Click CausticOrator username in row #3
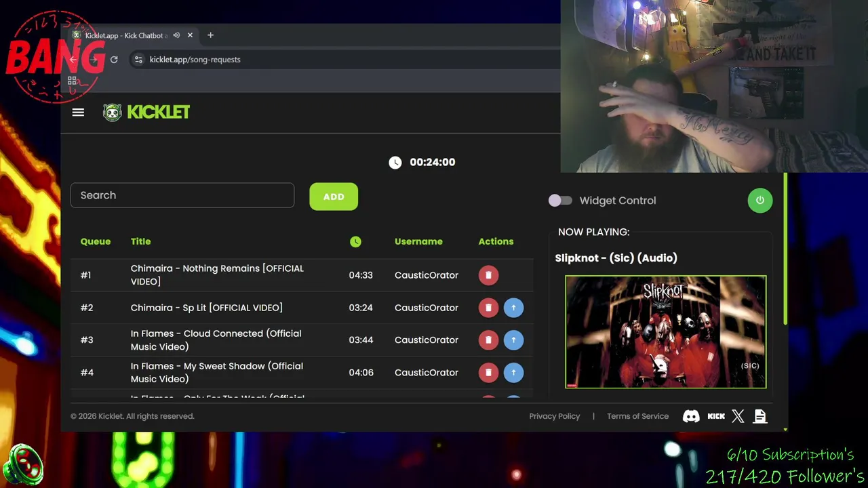This screenshot has height=488, width=868. coord(427,340)
